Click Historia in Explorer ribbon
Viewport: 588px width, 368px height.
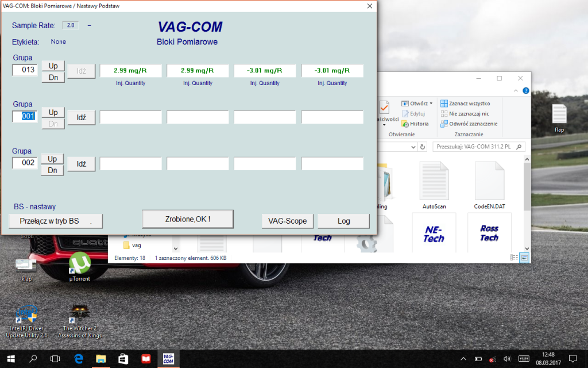point(415,124)
